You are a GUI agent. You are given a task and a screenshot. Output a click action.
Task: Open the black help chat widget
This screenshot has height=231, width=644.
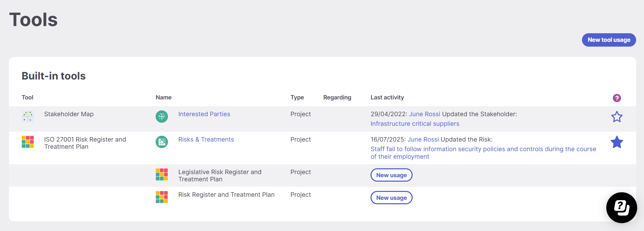tap(622, 208)
